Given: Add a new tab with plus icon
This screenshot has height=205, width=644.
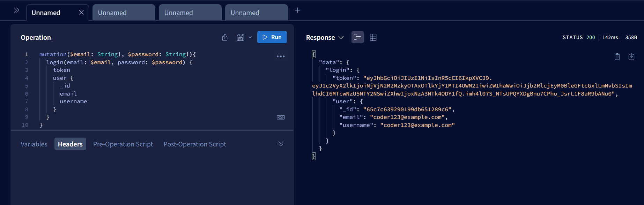Looking at the screenshot, I should coord(297,10).
